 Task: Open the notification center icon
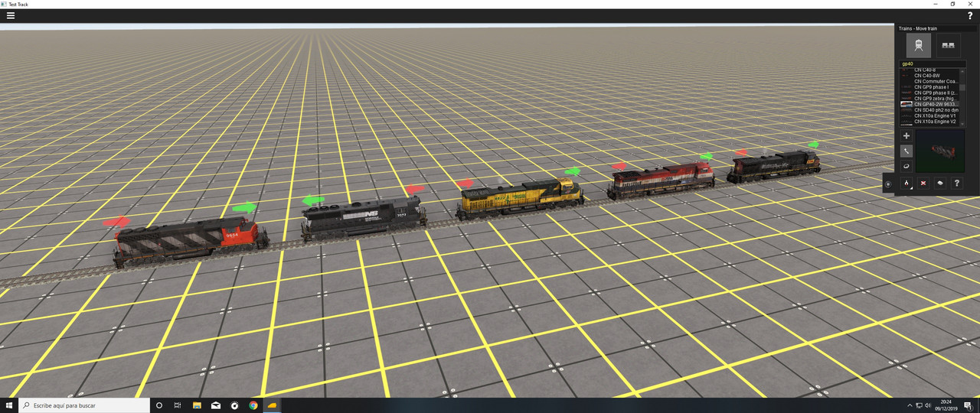coord(969,405)
